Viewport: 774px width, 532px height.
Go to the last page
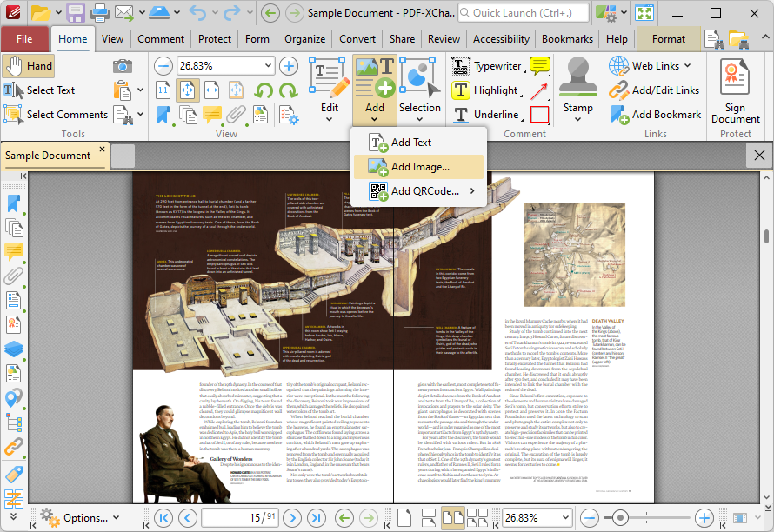pyautogui.click(x=316, y=518)
